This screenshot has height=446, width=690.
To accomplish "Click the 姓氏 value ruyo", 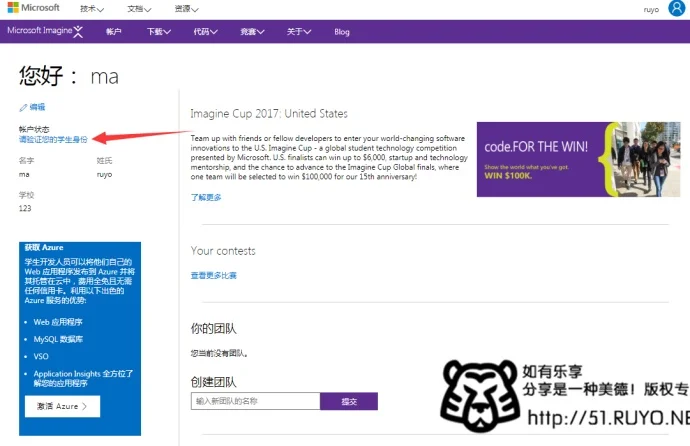I will (x=104, y=175).
